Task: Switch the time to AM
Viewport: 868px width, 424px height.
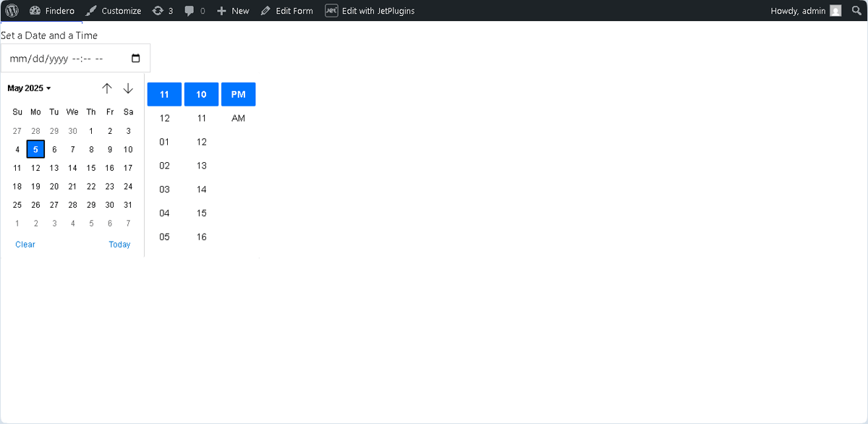Action: (x=239, y=117)
